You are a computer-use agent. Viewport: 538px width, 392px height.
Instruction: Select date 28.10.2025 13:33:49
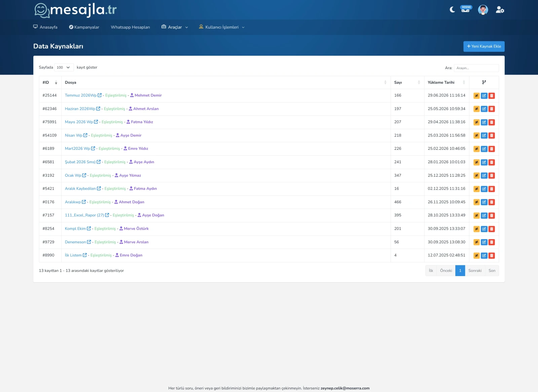tap(447, 215)
